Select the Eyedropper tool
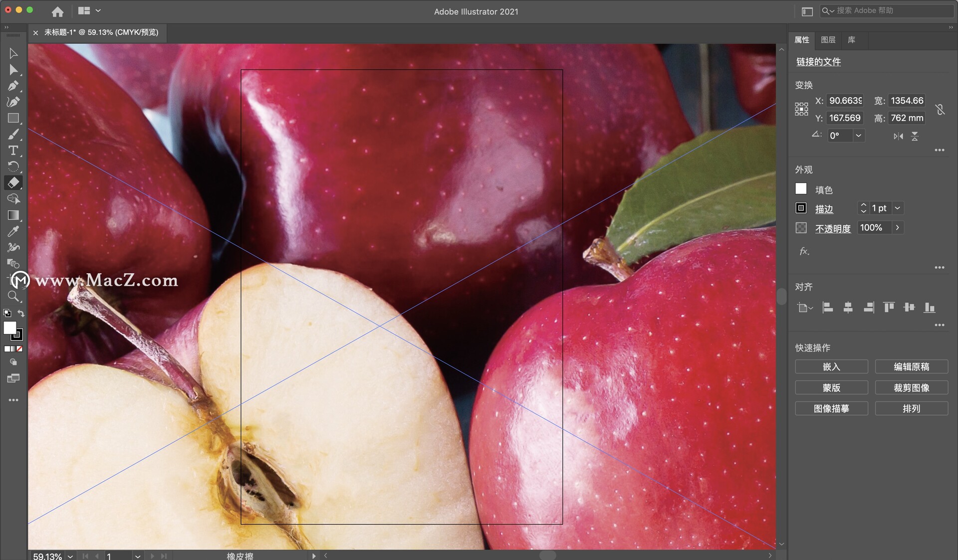The width and height of the screenshot is (958, 560). pyautogui.click(x=13, y=231)
